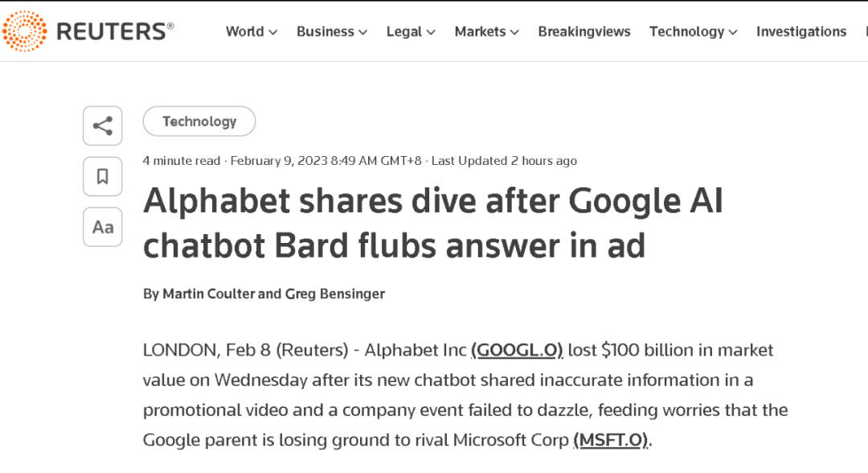Open author Martin Coulter's profile
Screen dimensions: 868x473
tap(208, 294)
